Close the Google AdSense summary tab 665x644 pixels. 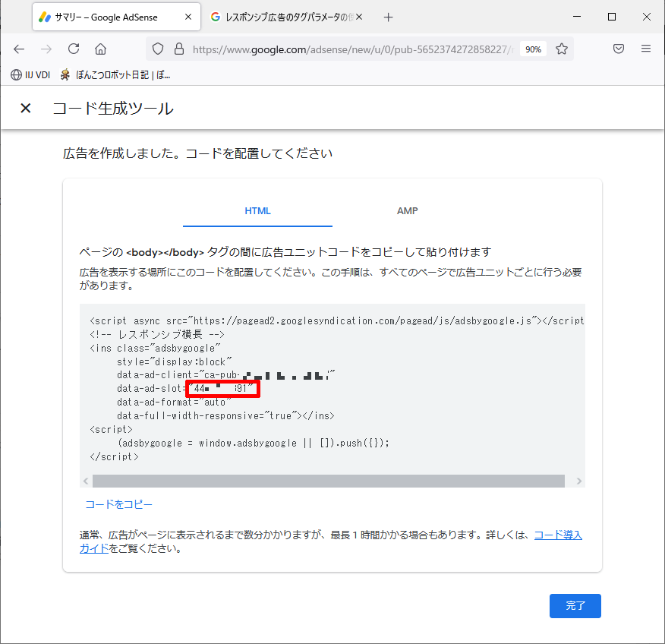click(188, 17)
